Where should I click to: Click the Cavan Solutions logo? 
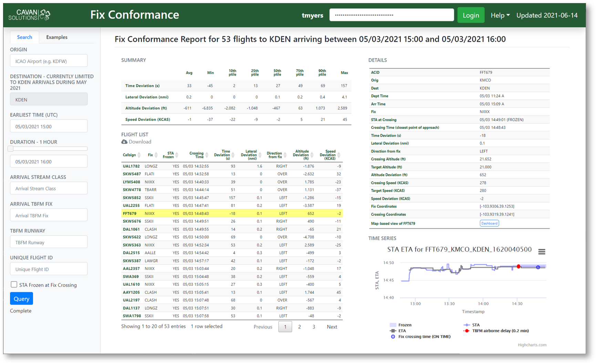pos(30,15)
